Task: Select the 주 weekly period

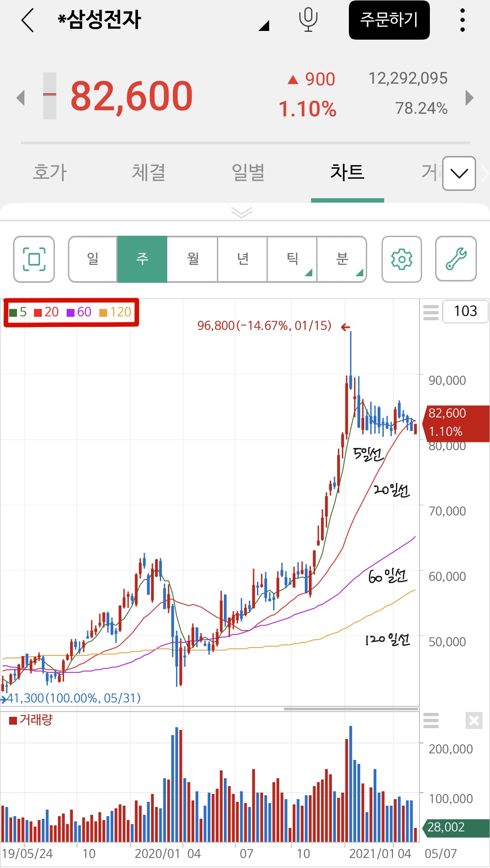Action: [x=142, y=259]
